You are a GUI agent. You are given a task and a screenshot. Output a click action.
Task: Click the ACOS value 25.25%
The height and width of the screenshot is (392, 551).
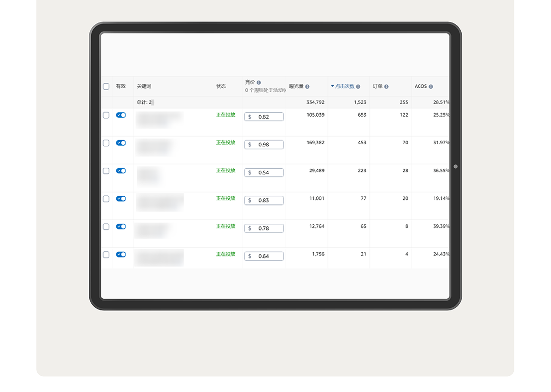click(441, 115)
